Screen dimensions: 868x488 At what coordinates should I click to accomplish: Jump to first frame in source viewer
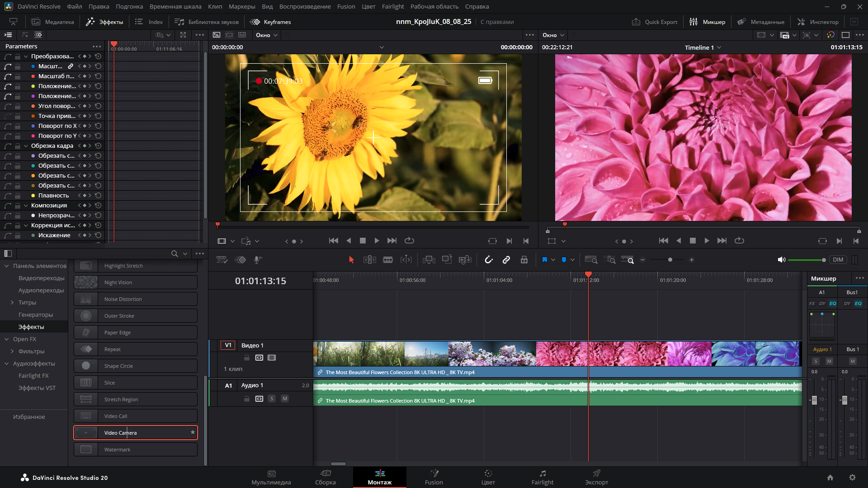(x=333, y=241)
